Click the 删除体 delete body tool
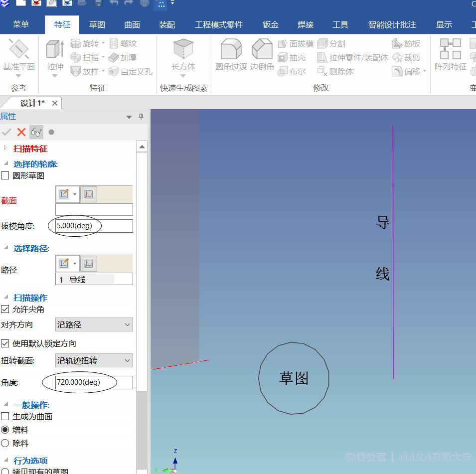 click(335, 71)
